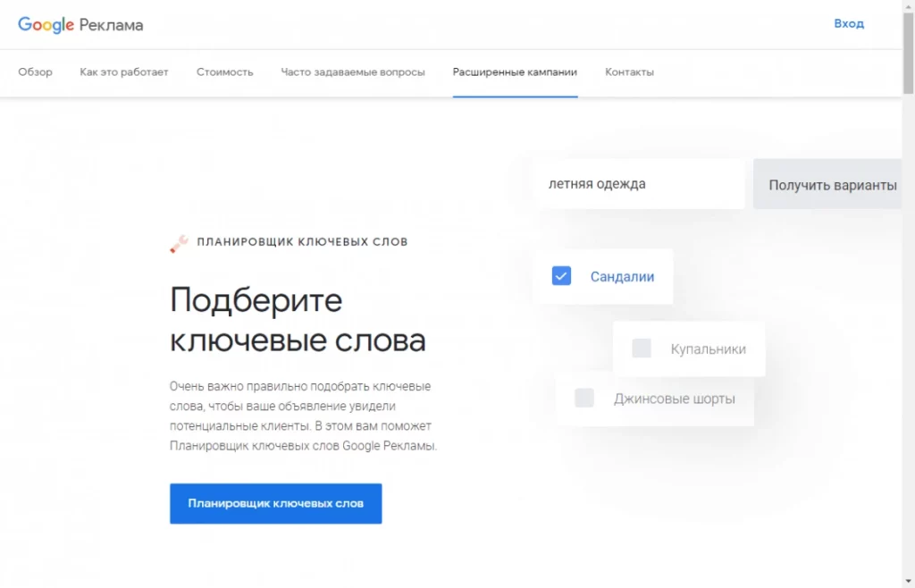Click the Купальники label text
Image resolution: width=915 pixels, height=588 pixels.
(707, 349)
